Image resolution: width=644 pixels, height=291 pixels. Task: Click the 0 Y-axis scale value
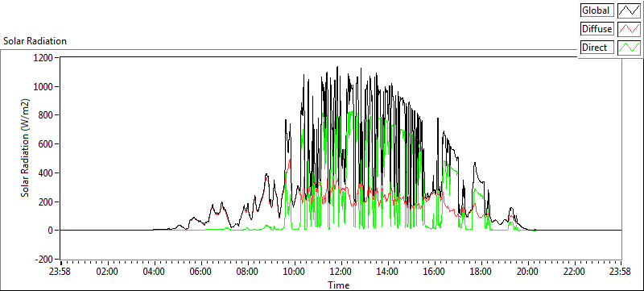point(51,231)
